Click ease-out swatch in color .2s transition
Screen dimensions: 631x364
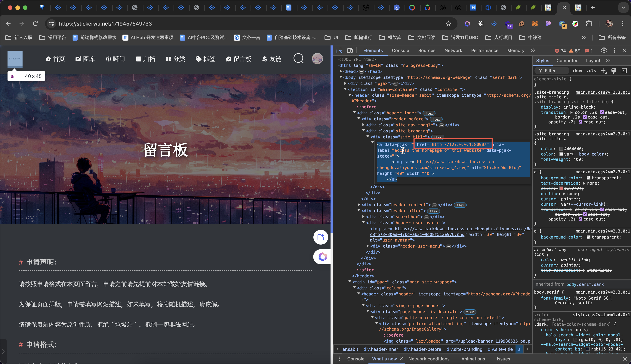point(602,112)
